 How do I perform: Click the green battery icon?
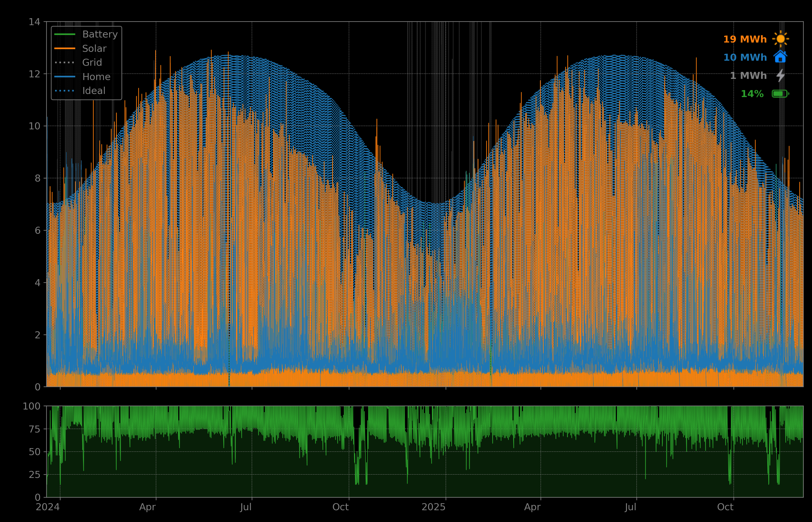tap(780, 94)
